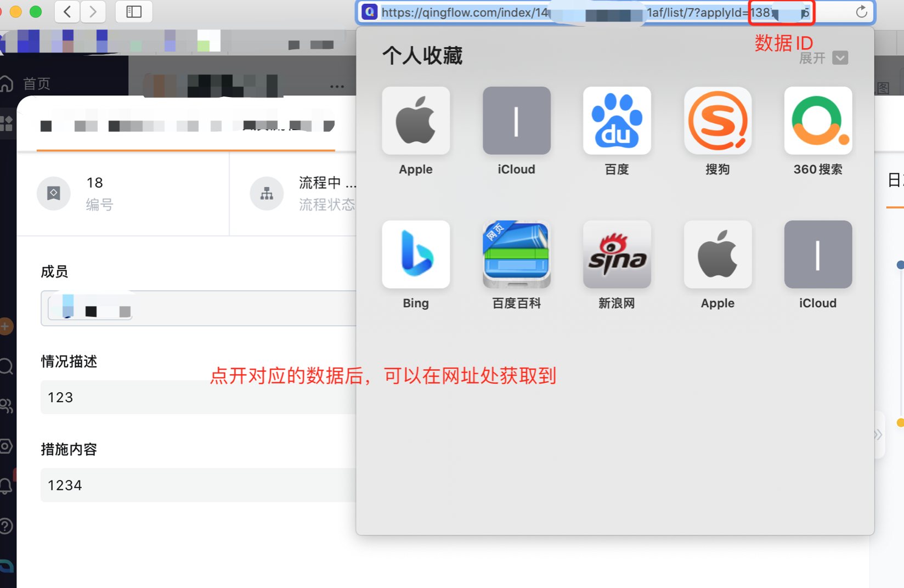Open notifications bell in left sidebar

click(6, 486)
